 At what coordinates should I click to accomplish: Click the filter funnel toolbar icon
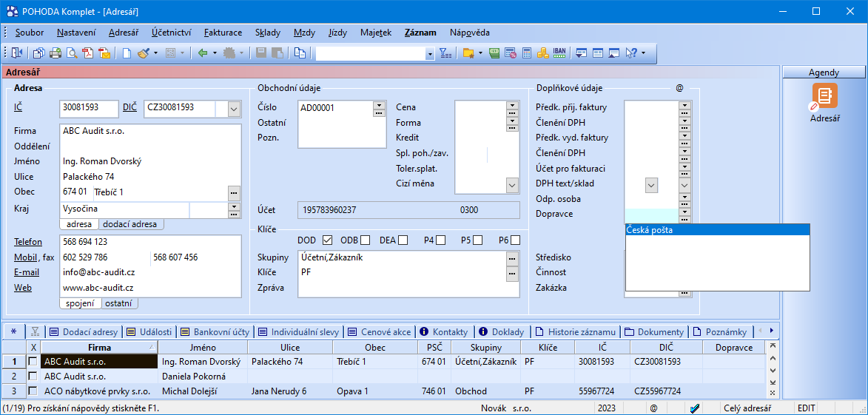pyautogui.click(x=445, y=53)
